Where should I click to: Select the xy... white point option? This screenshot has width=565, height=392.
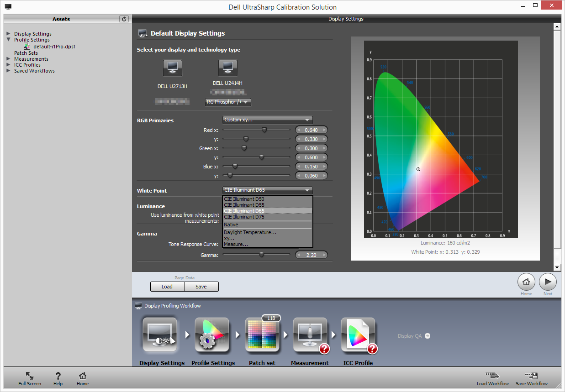coord(267,238)
